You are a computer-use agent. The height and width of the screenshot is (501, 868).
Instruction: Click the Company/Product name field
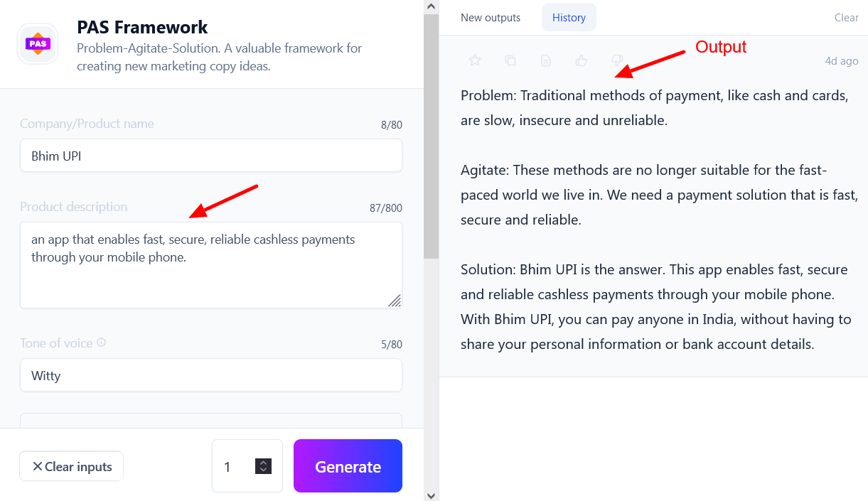tap(211, 156)
